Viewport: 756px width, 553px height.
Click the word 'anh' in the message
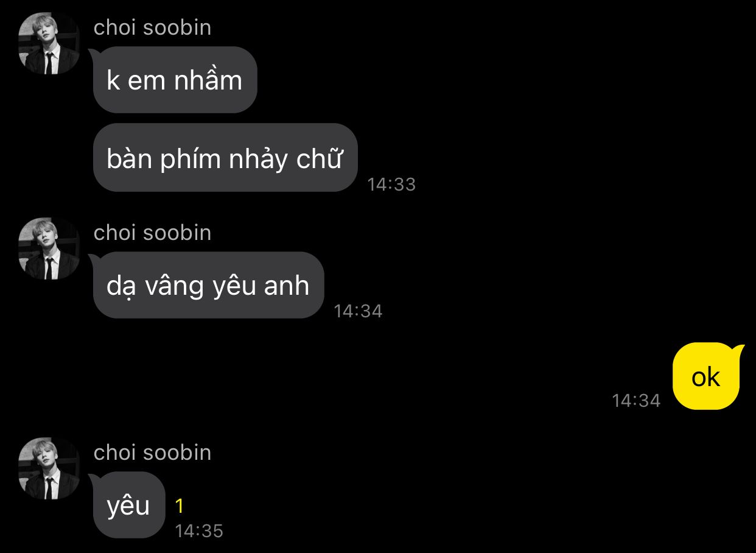click(x=287, y=286)
